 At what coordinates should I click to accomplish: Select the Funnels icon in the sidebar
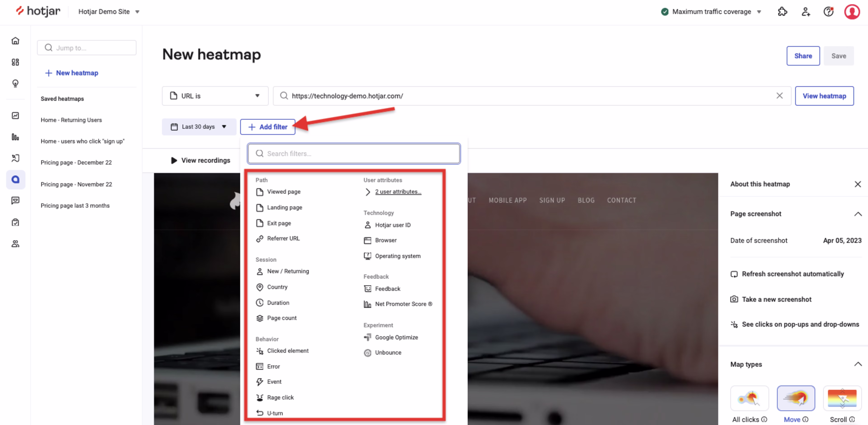tap(16, 137)
